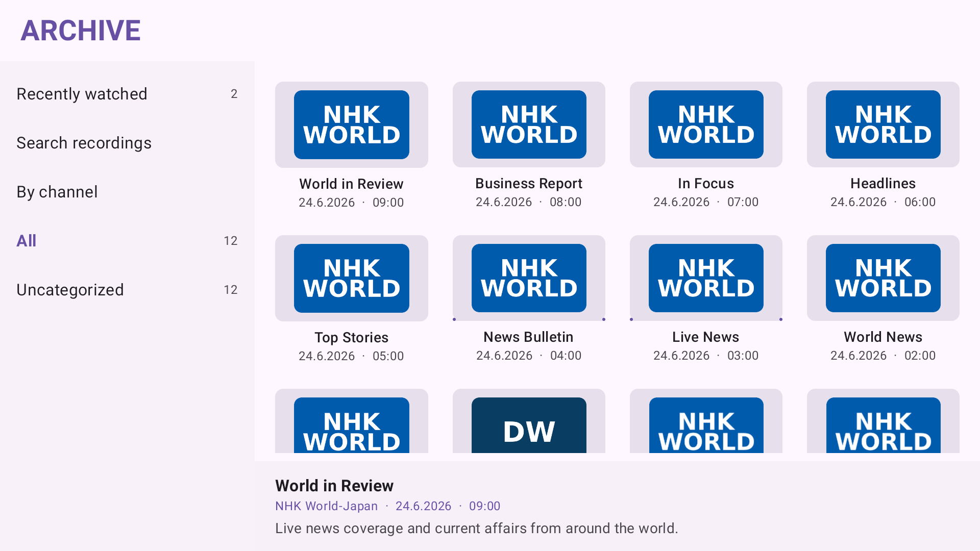Click the "World in Review" heading in details panel
Screen dimensions: 980x551
click(x=334, y=486)
